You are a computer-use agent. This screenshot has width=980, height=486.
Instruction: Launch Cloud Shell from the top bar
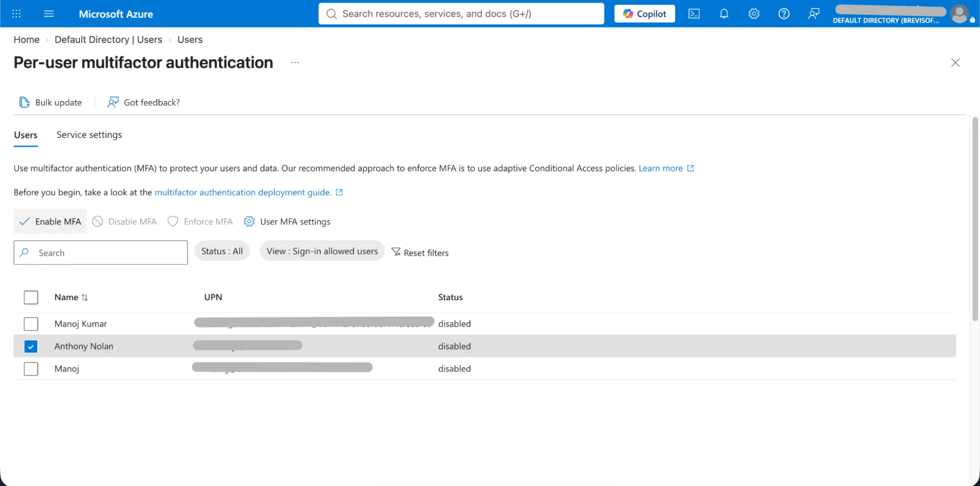pos(694,14)
